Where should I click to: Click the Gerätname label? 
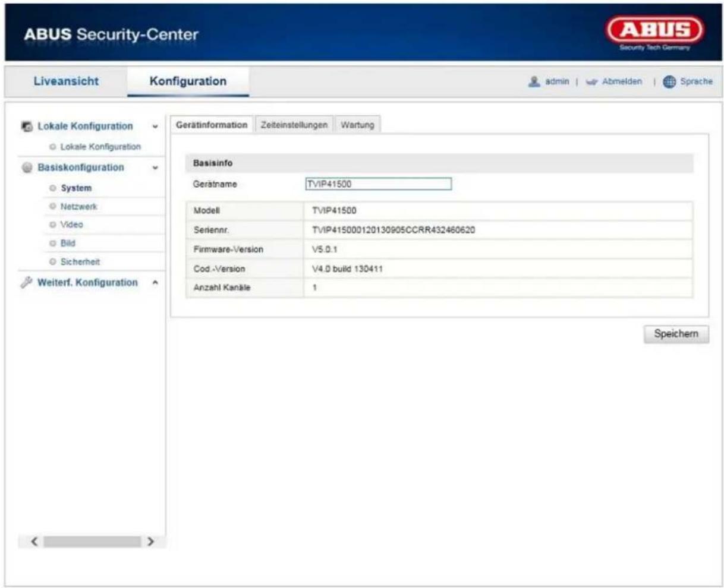(215, 184)
